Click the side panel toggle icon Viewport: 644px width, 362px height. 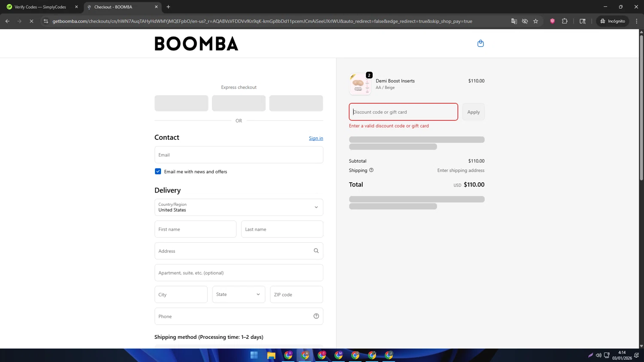pos(583,21)
